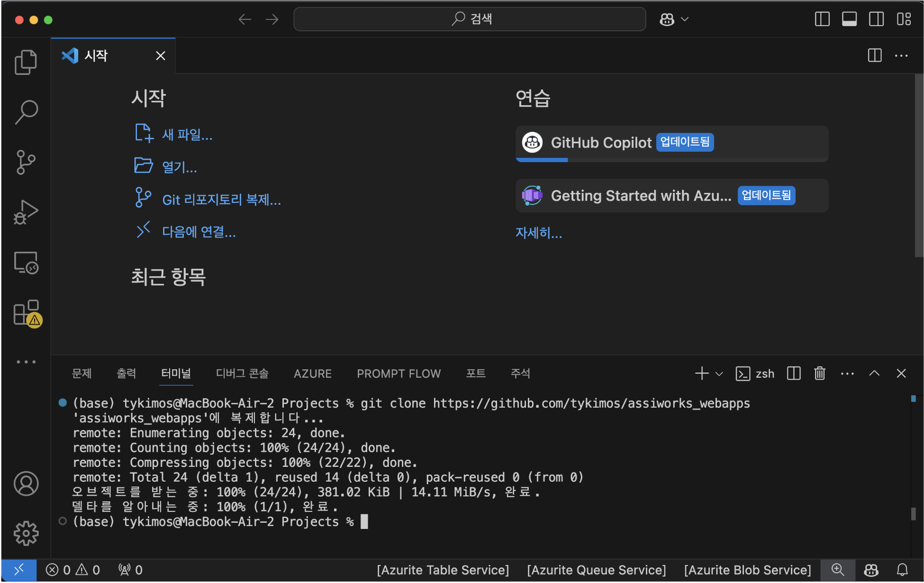Click the Git 리포지토리 복제... link
924x583 pixels.
coord(221,200)
